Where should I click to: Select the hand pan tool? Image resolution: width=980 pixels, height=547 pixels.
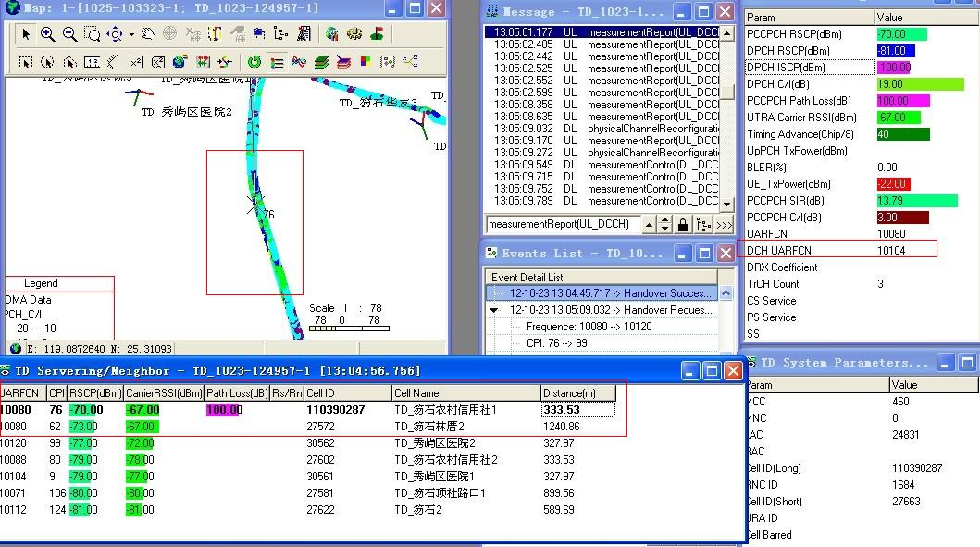click(x=147, y=33)
